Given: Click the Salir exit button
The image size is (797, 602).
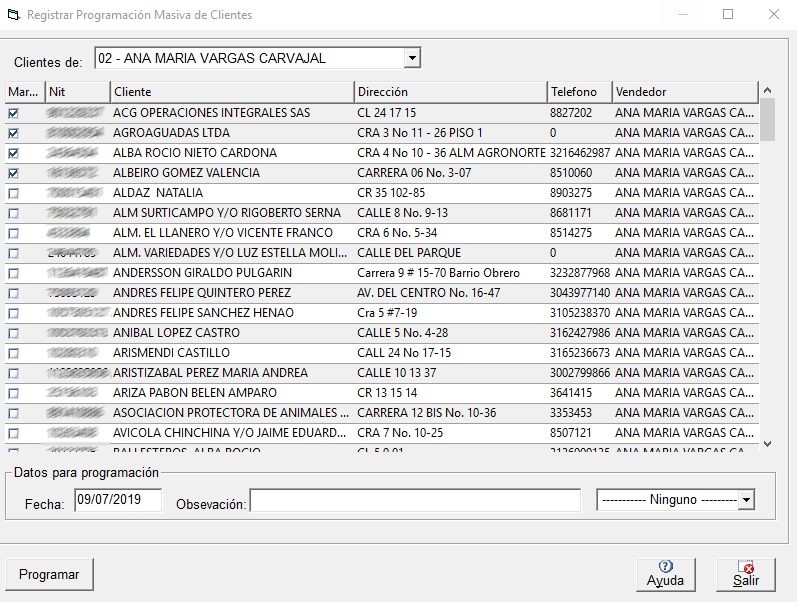Looking at the screenshot, I should click(745, 574).
